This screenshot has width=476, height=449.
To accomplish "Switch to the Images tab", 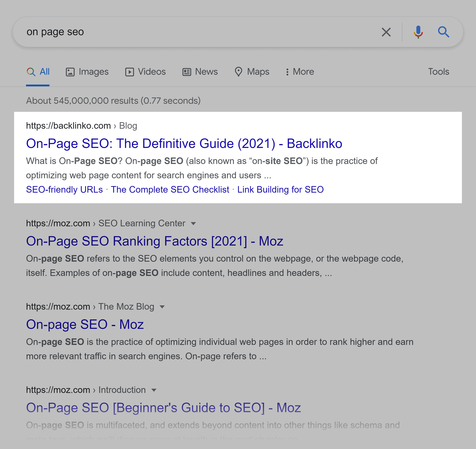I will coord(87,72).
